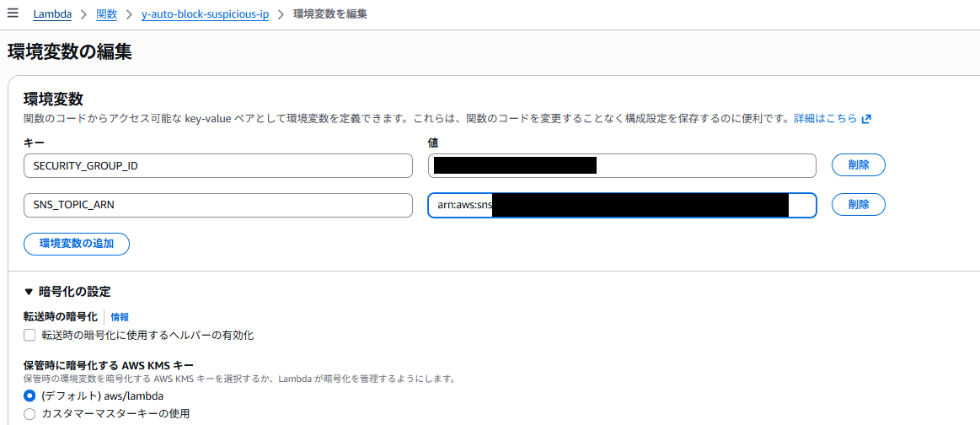Viewport: 980px width, 425px height.
Task: Collapse the 暗号化の設定 section triangle
Action: tap(29, 292)
